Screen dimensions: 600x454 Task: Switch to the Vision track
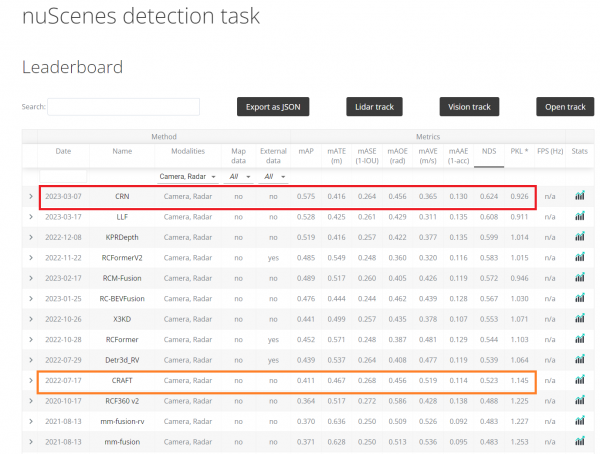pos(469,107)
